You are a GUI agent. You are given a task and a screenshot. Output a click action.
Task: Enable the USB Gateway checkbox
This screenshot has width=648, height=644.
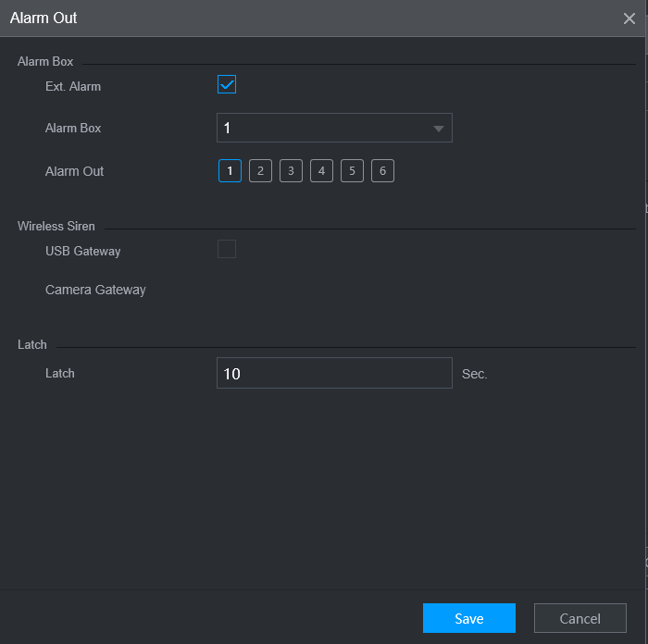(227, 249)
